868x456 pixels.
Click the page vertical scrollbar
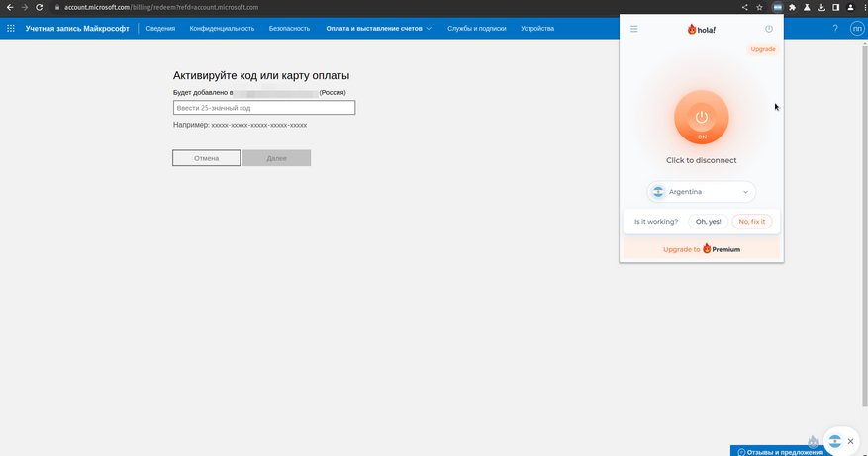coord(865,226)
